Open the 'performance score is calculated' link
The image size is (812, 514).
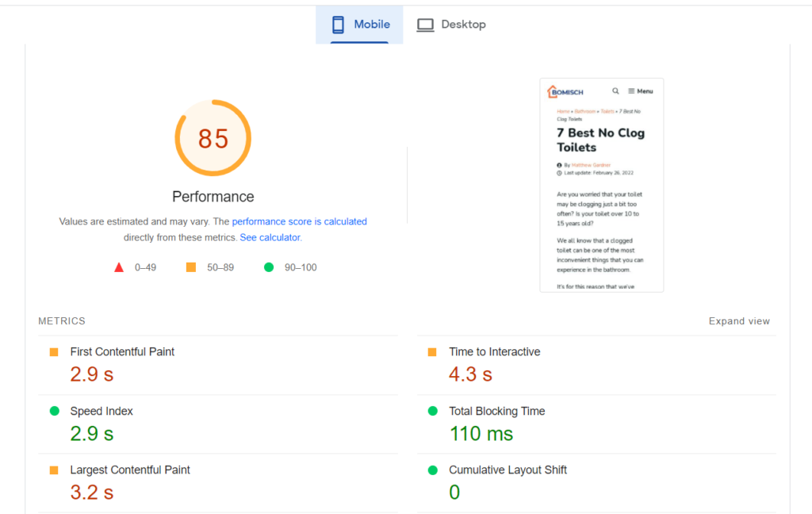(x=299, y=222)
